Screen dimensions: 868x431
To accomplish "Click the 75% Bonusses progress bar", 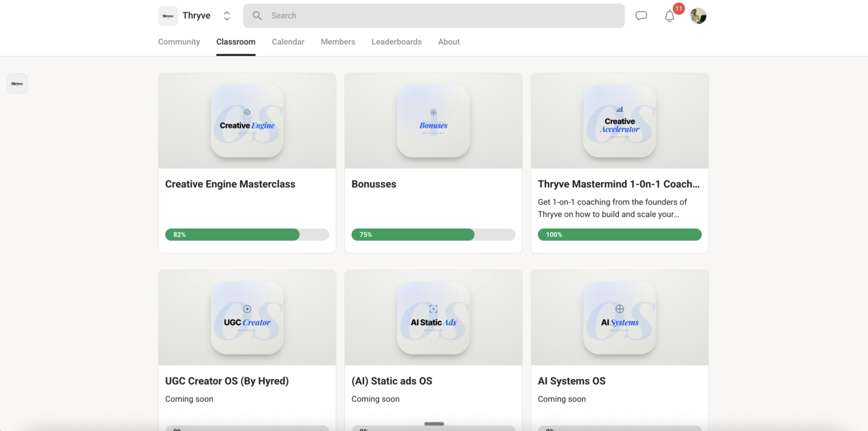I will [x=433, y=234].
